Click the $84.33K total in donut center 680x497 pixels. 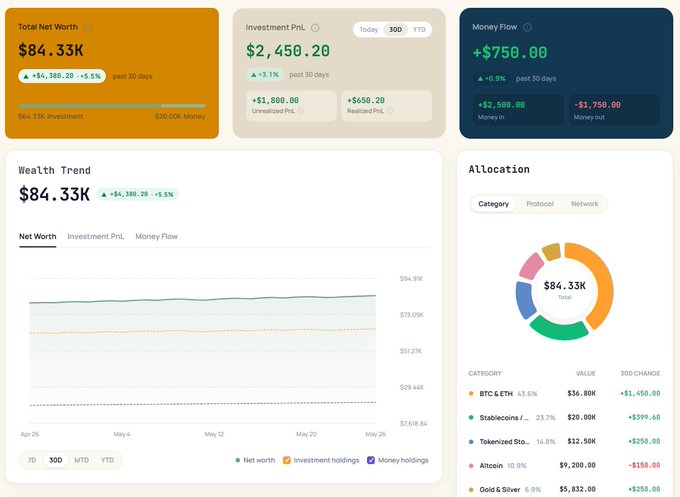(x=565, y=286)
